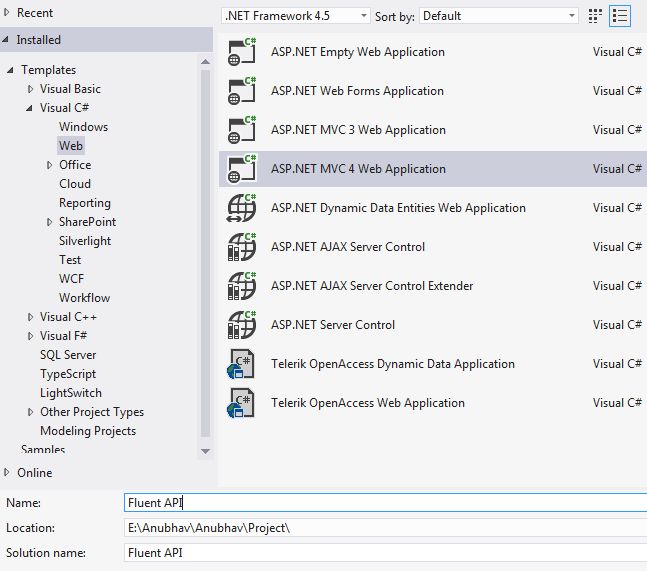Expand the Visual Basic templates node
This screenshot has width=647, height=571.
31,89
